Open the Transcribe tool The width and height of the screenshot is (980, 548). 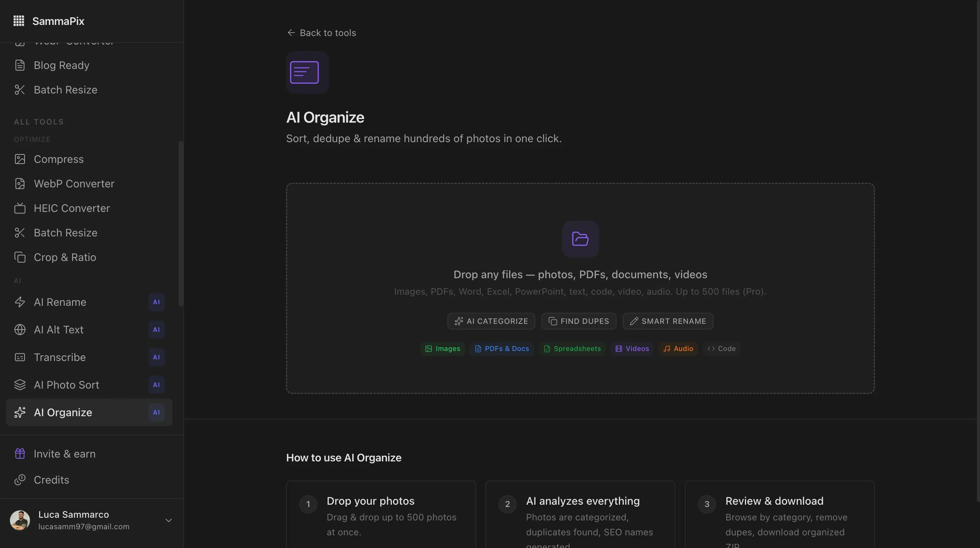(60, 357)
